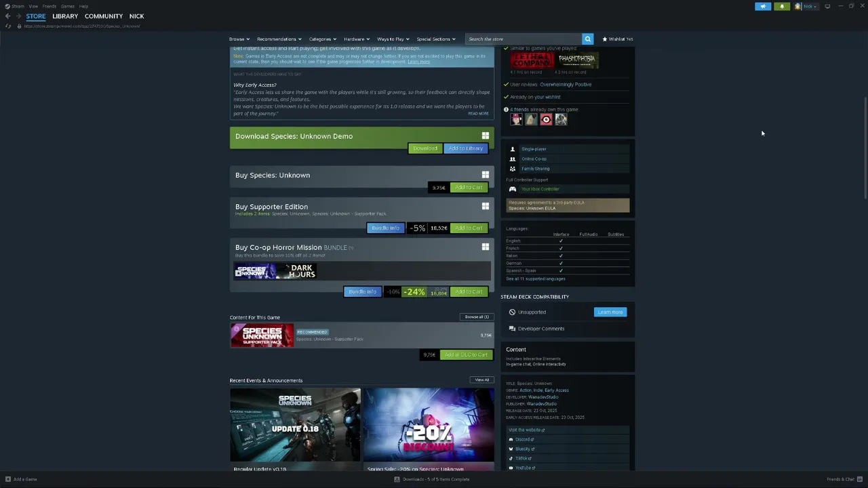Expand the Browse dropdown
Screen dimensions: 868x488
[239, 39]
